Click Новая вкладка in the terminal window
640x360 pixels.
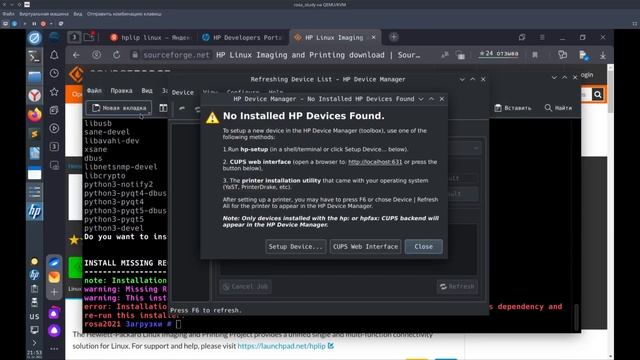point(119,108)
